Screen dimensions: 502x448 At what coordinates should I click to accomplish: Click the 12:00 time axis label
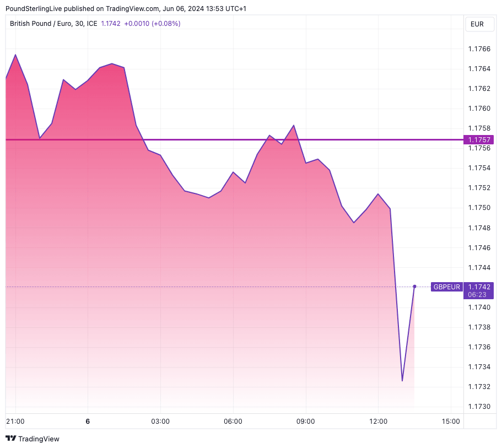pyautogui.click(x=379, y=422)
